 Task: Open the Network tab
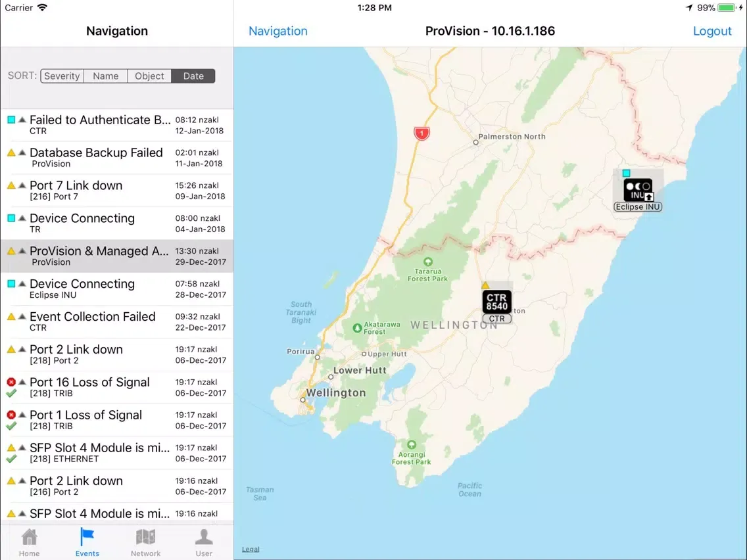point(145,542)
